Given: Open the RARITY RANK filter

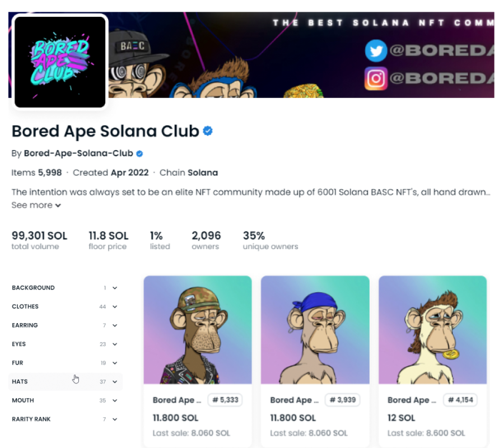Looking at the screenshot, I should (x=65, y=419).
